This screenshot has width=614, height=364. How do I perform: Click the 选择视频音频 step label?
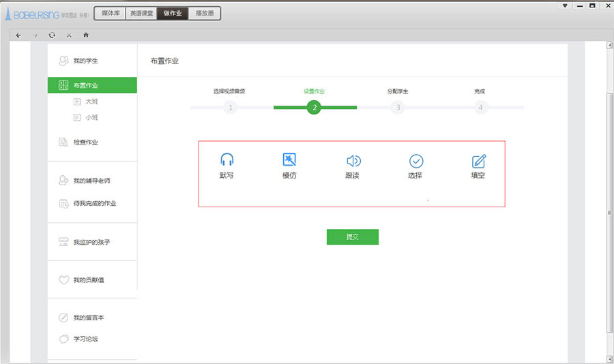(x=229, y=91)
